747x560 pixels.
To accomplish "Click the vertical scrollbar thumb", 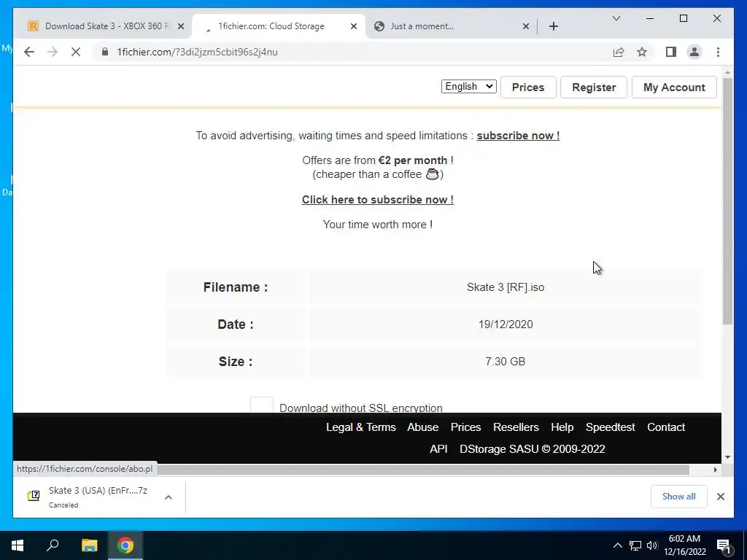I will tap(727, 201).
